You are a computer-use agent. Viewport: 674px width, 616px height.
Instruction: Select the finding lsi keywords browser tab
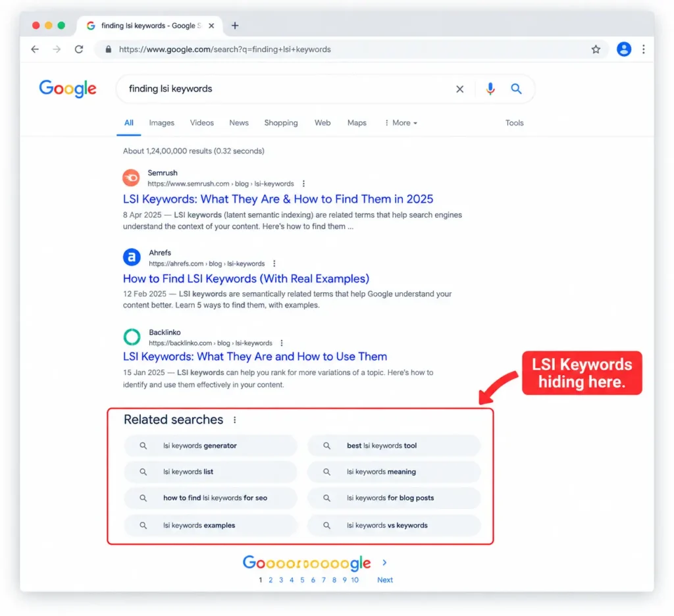[x=149, y=26]
